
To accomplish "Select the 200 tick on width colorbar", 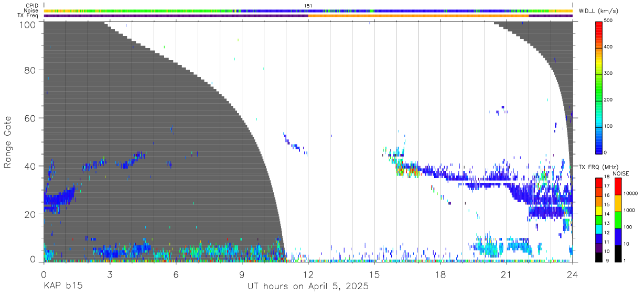I will click(609, 100).
